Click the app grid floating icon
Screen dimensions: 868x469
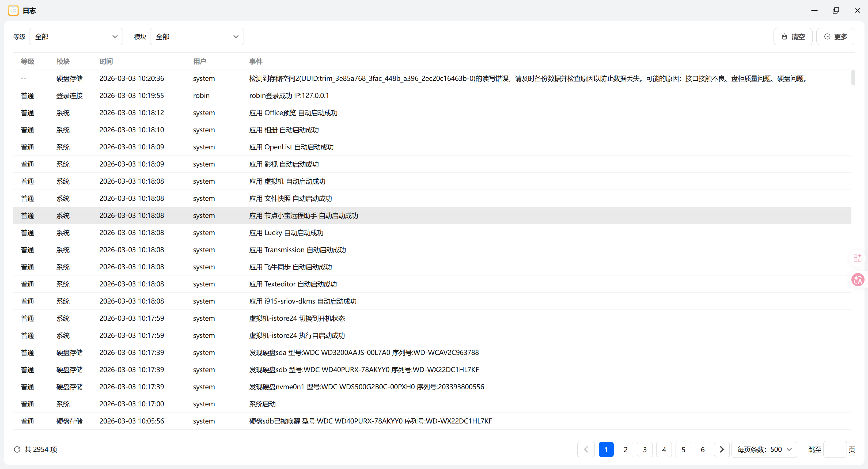[858, 258]
